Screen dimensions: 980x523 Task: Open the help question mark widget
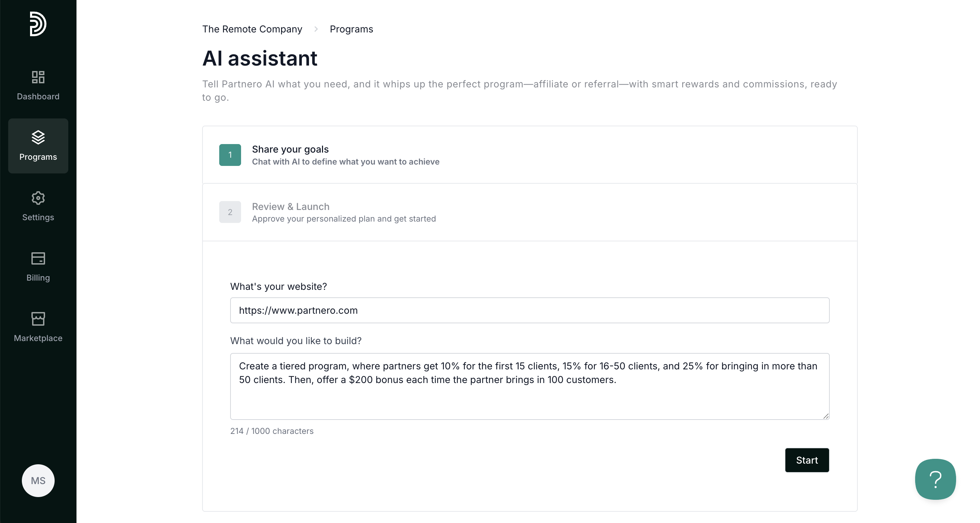tap(936, 479)
